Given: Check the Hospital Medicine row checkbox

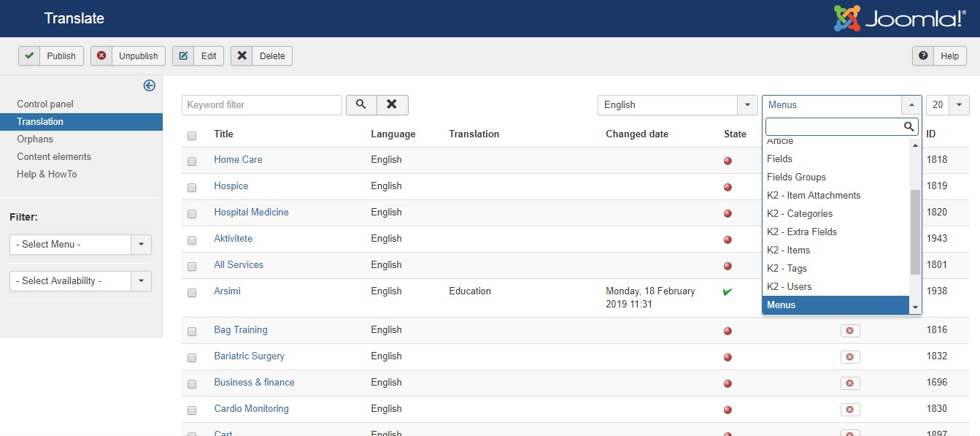Looking at the screenshot, I should click(x=192, y=214).
